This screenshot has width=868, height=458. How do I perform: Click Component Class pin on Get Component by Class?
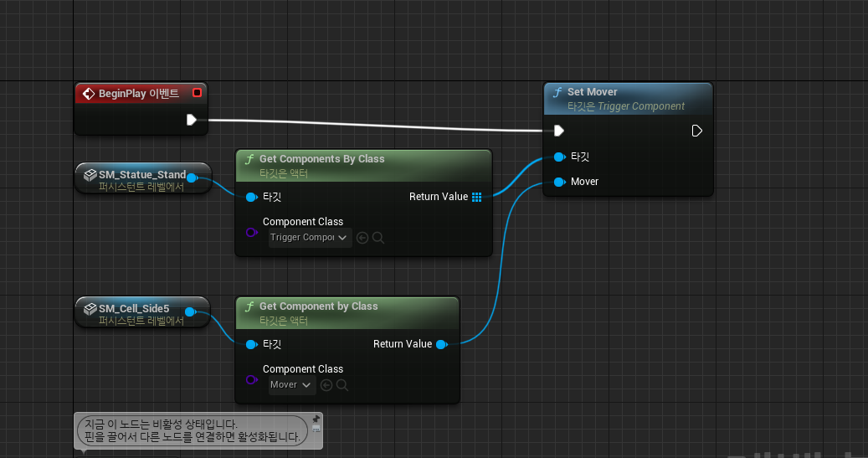click(251, 380)
